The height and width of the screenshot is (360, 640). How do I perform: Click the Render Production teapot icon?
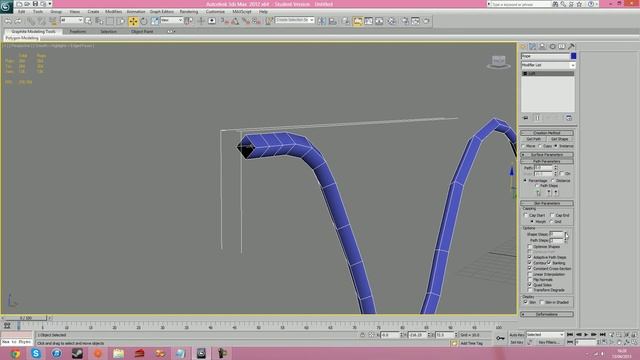click(427, 21)
